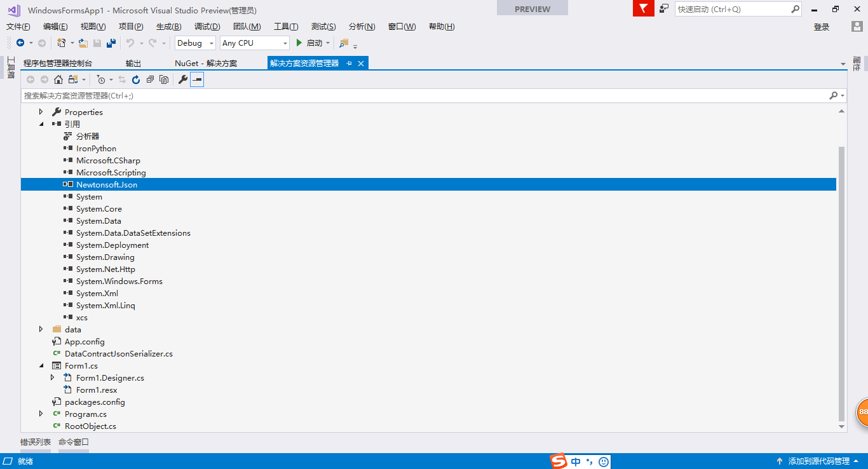Refresh the Solution Explorer

pyautogui.click(x=136, y=79)
